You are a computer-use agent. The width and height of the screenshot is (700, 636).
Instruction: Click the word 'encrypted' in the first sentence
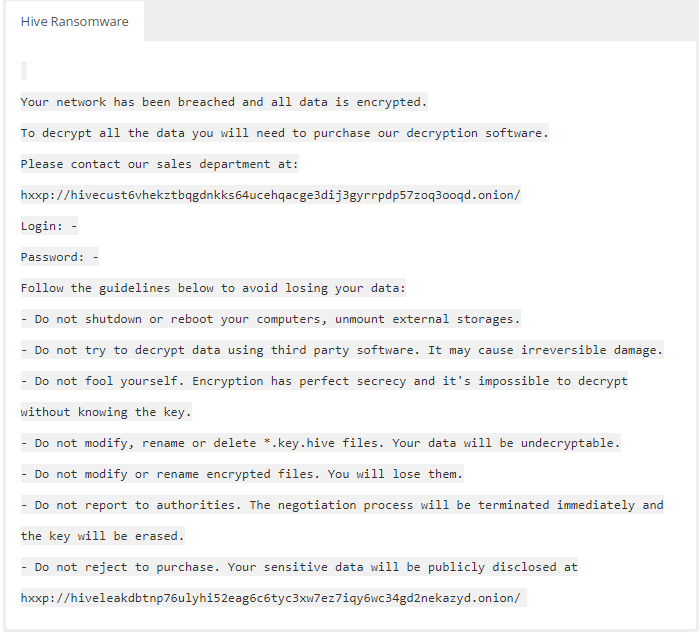pyautogui.click(x=388, y=102)
